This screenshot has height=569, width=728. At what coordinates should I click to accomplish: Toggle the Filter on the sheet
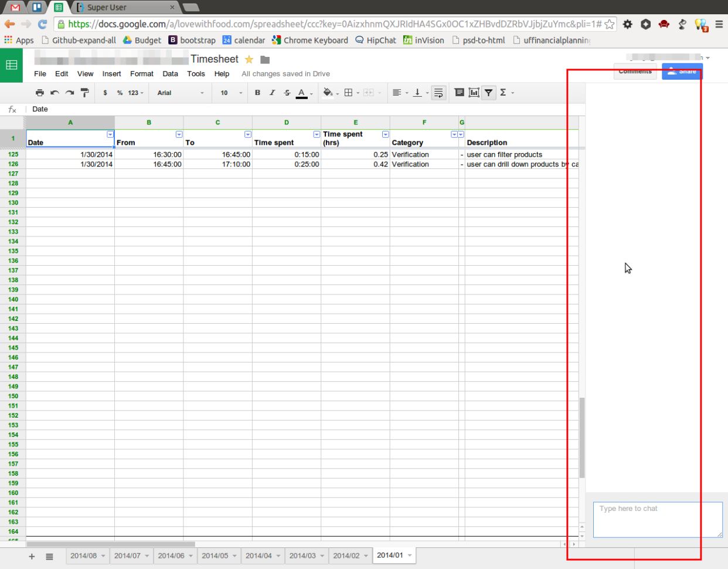coord(488,92)
